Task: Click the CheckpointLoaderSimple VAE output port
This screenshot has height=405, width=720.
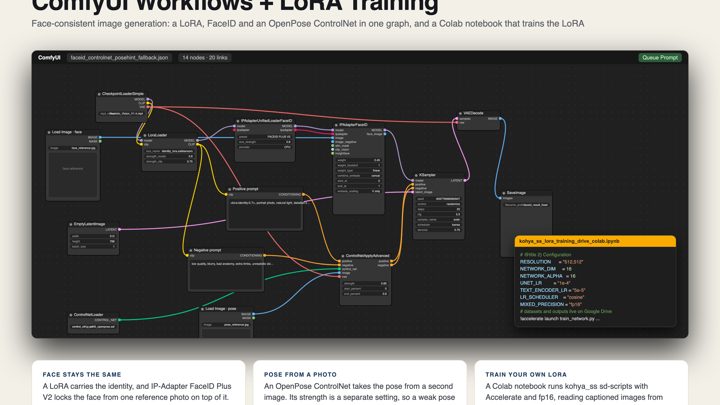Action: click(x=148, y=107)
